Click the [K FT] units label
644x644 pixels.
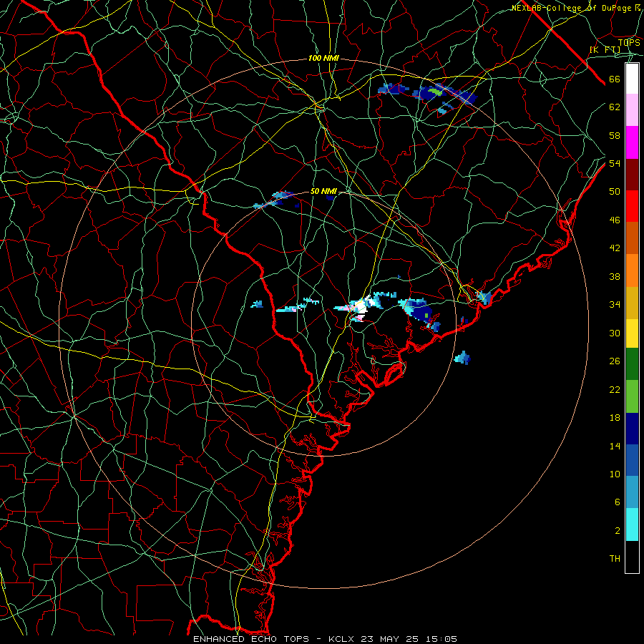(x=605, y=50)
